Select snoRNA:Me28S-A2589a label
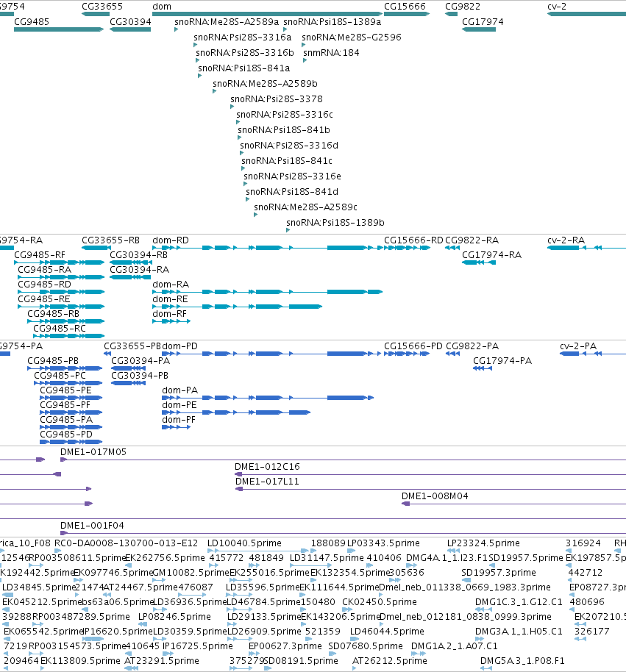626x672 pixels. (227, 22)
